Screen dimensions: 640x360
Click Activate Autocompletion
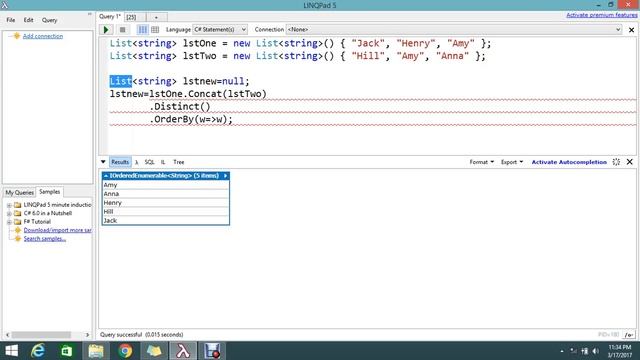click(x=569, y=162)
